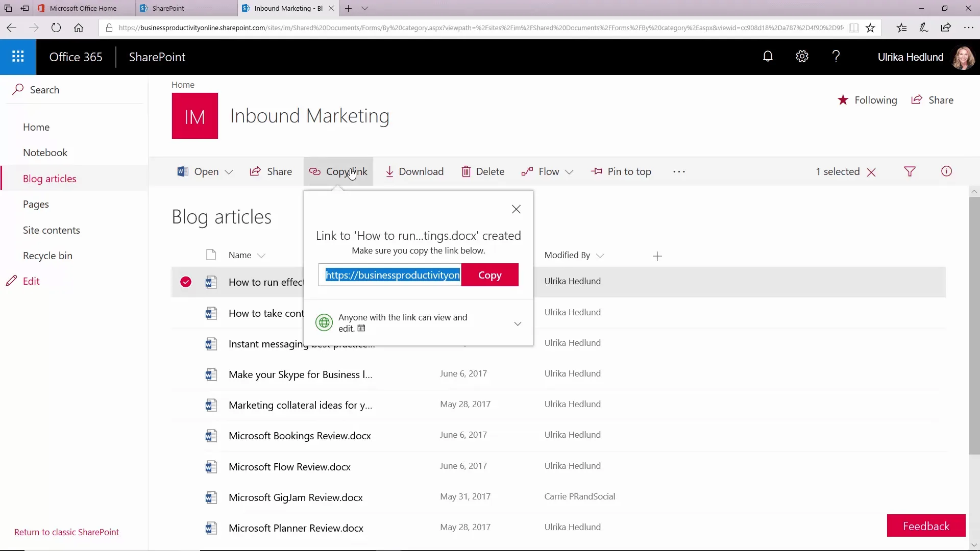Clear the selection with the X next to 1 selected
Image resolution: width=980 pixels, height=551 pixels.
pos(871,172)
